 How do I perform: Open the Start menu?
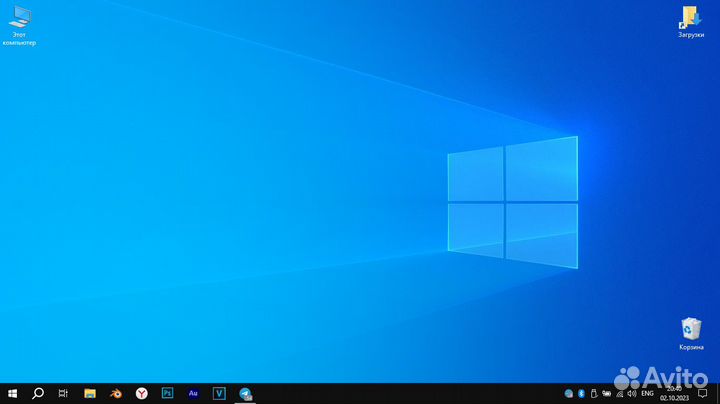pos(13,393)
